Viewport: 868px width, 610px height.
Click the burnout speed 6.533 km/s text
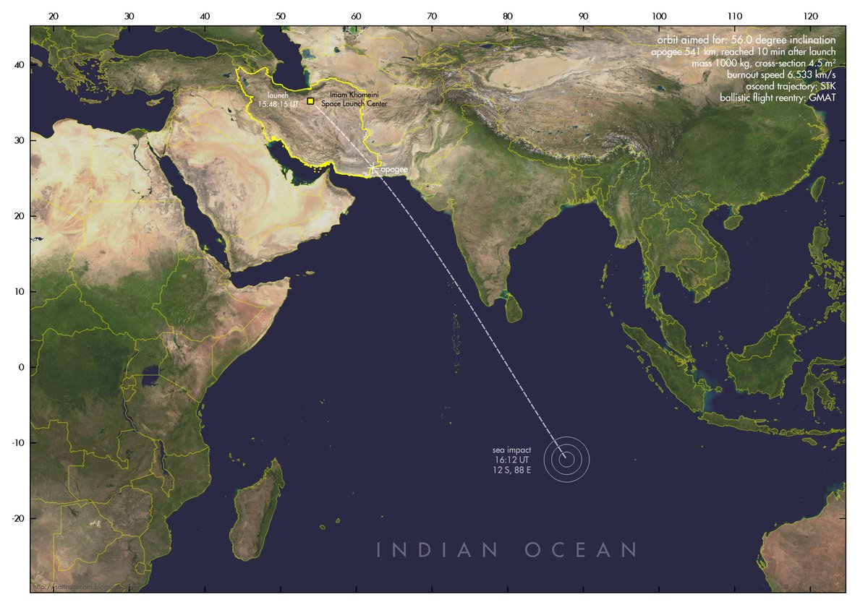click(x=781, y=74)
